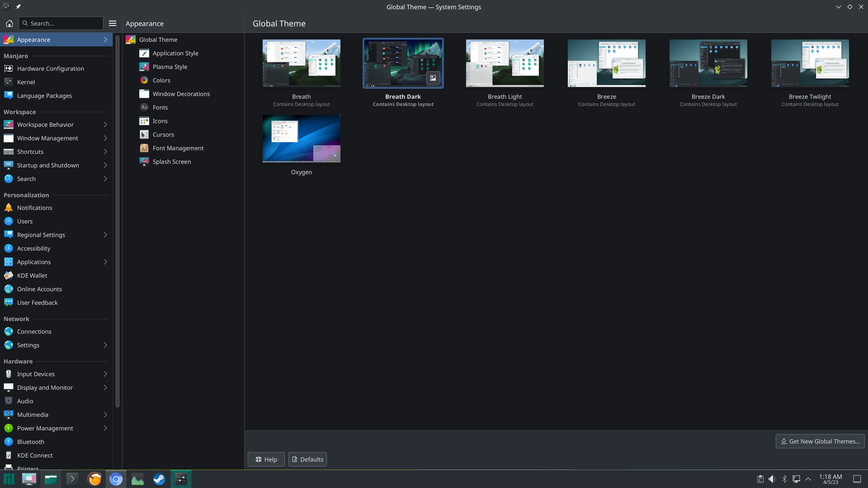
Task: Open Multimedia settings
Action: click(56, 415)
